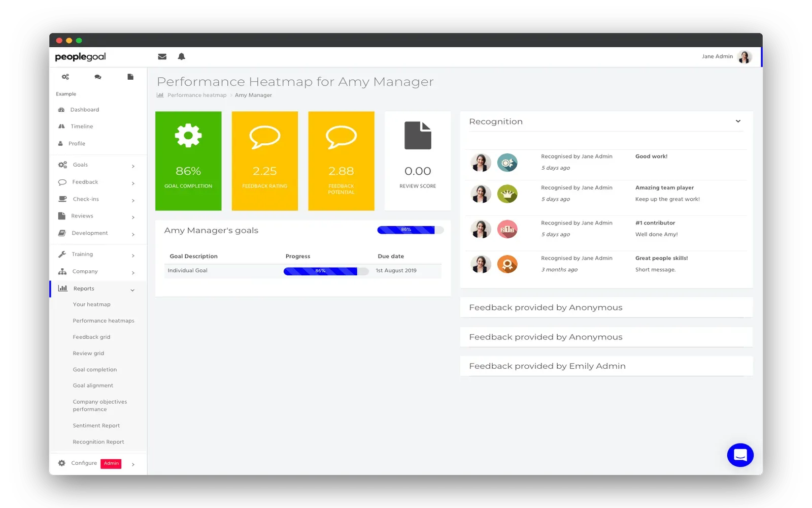This screenshot has width=812, height=508.
Task: Expand the Goals menu chevron
Action: tap(133, 166)
